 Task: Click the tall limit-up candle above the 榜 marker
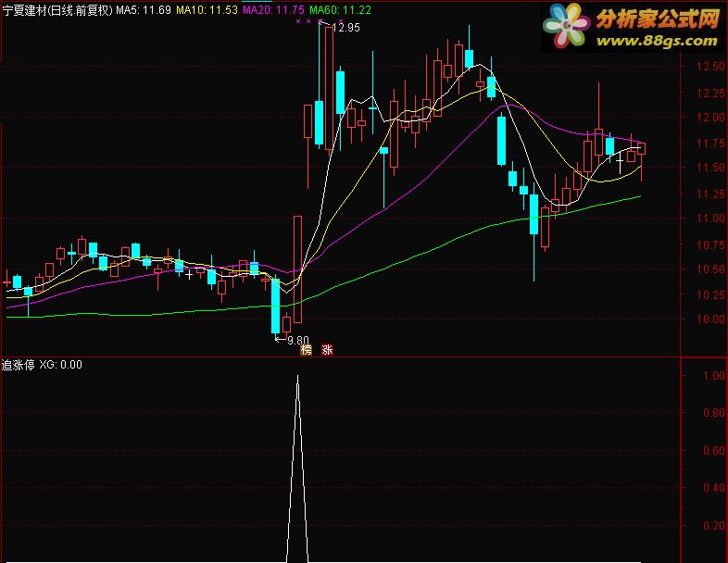[297, 269]
